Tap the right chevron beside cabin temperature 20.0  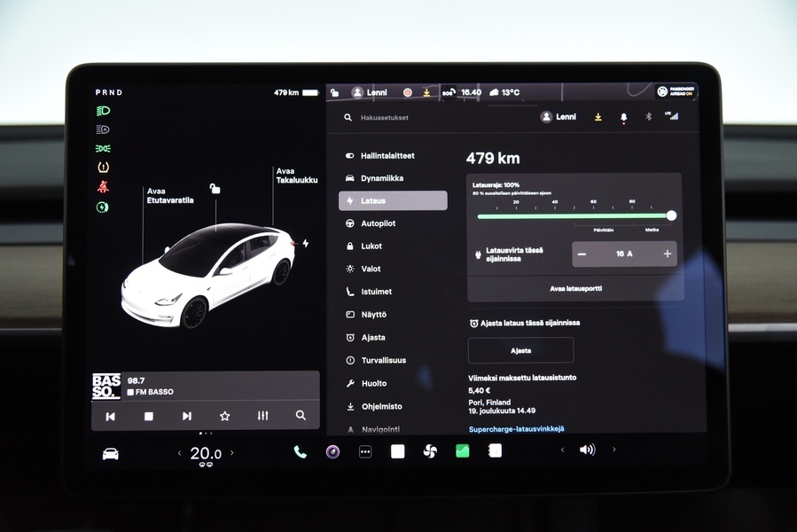231,453
